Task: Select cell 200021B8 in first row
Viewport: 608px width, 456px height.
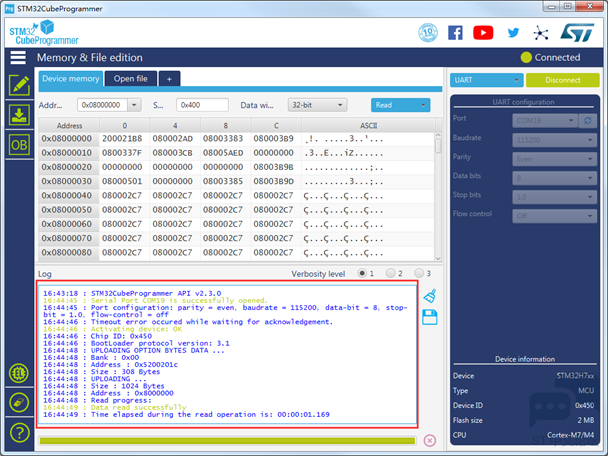Action: click(x=124, y=139)
